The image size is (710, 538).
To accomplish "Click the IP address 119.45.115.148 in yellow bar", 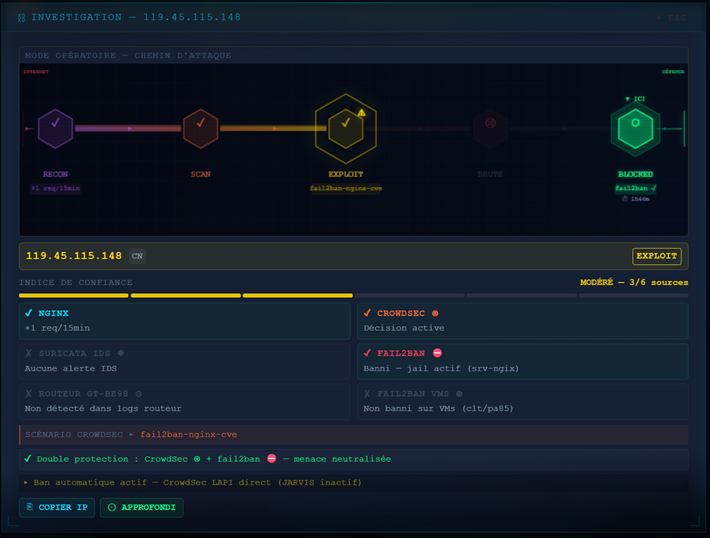I will click(x=74, y=256).
